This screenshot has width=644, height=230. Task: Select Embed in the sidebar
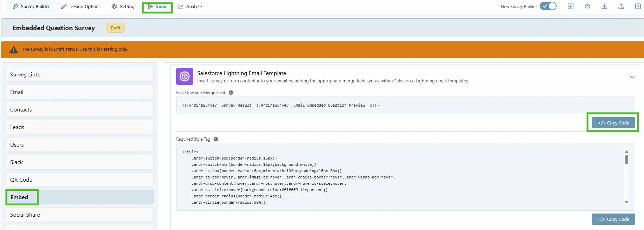[x=80, y=197]
